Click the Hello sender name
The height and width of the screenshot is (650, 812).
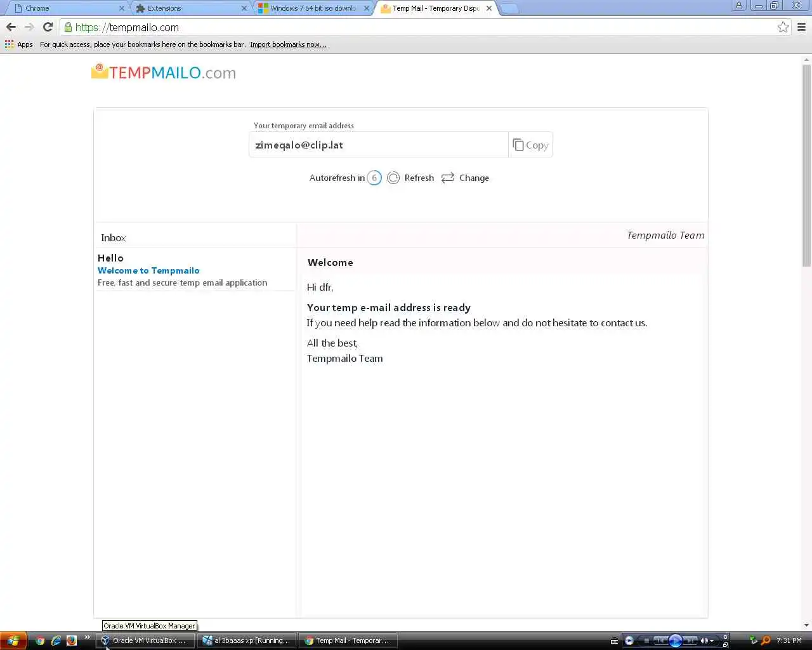(x=110, y=258)
